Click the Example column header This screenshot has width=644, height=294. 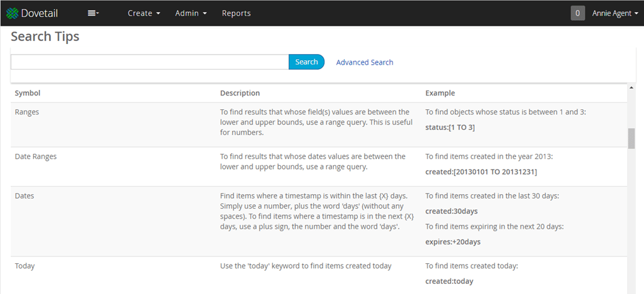click(x=440, y=93)
